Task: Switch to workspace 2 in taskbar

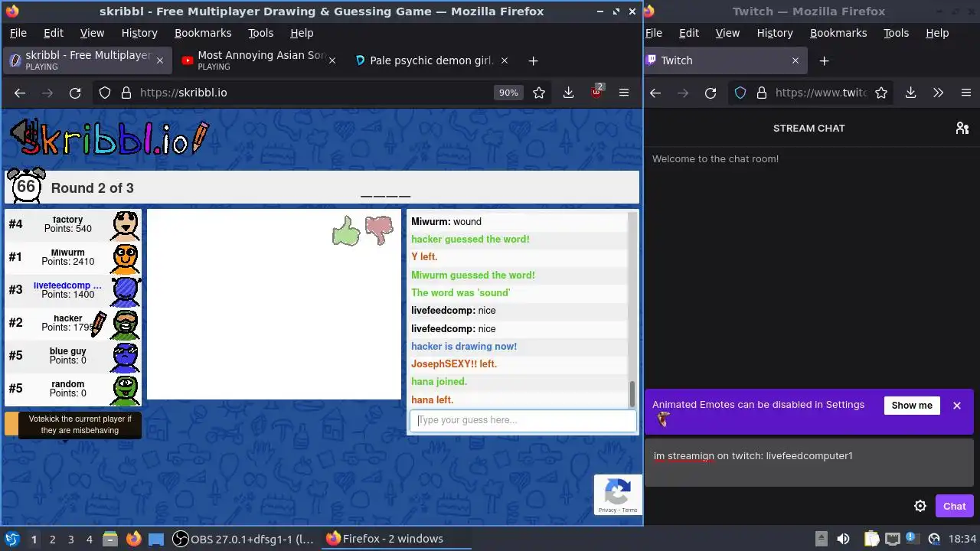Action: pos(52,539)
